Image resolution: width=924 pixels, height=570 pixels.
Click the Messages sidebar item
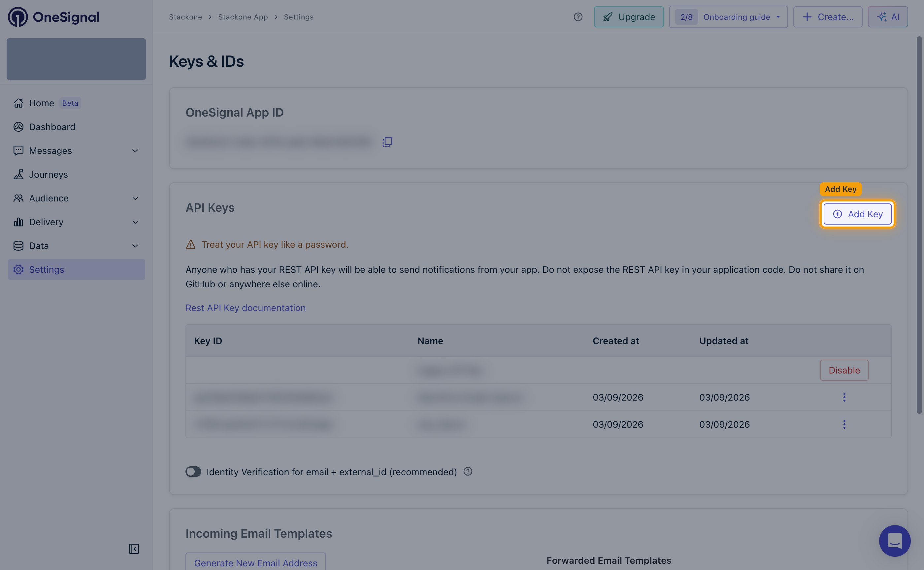(77, 151)
